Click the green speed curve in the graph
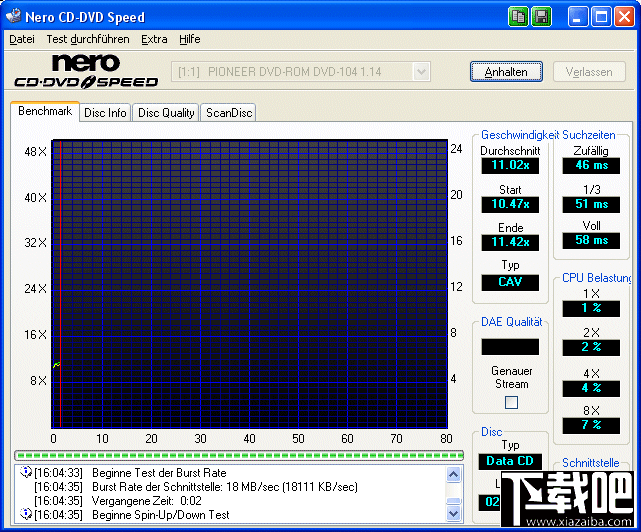Viewport: 641px width, 532px height. 56,364
